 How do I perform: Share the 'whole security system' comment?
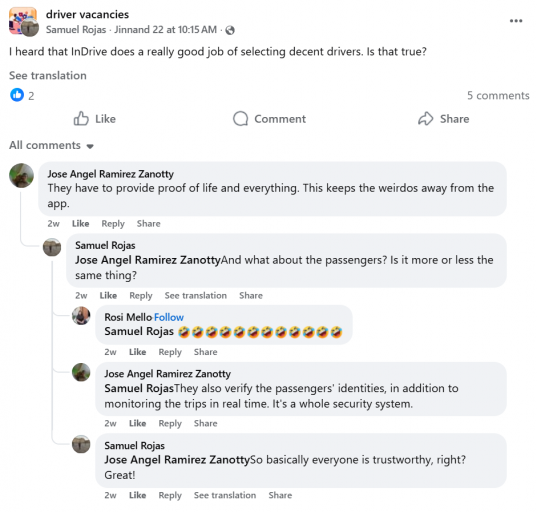tap(205, 423)
